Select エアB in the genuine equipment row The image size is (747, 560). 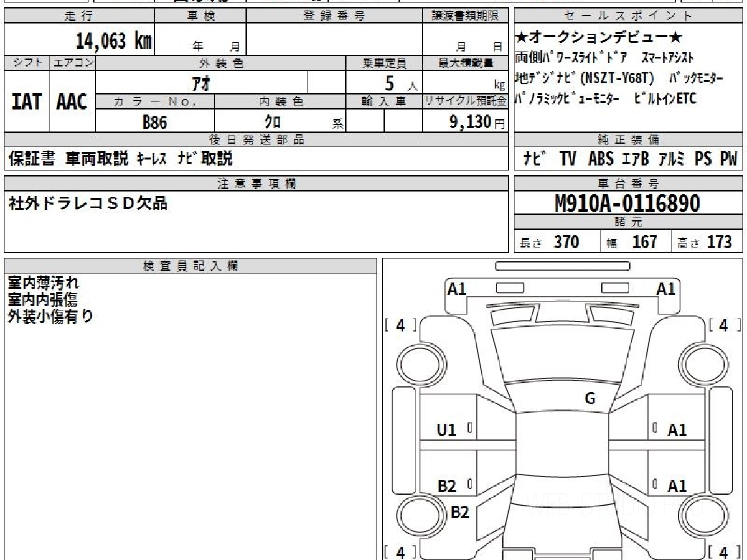[636, 159]
